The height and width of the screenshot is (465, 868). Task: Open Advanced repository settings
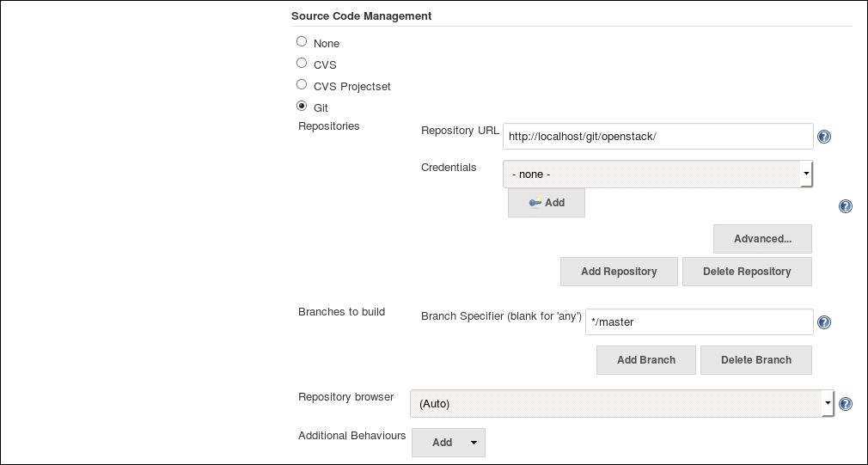pyautogui.click(x=762, y=239)
